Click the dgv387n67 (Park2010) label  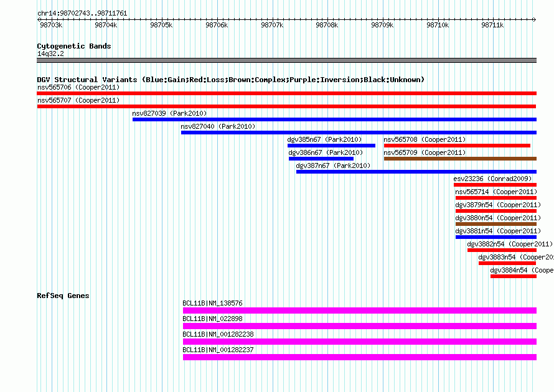tap(333, 166)
